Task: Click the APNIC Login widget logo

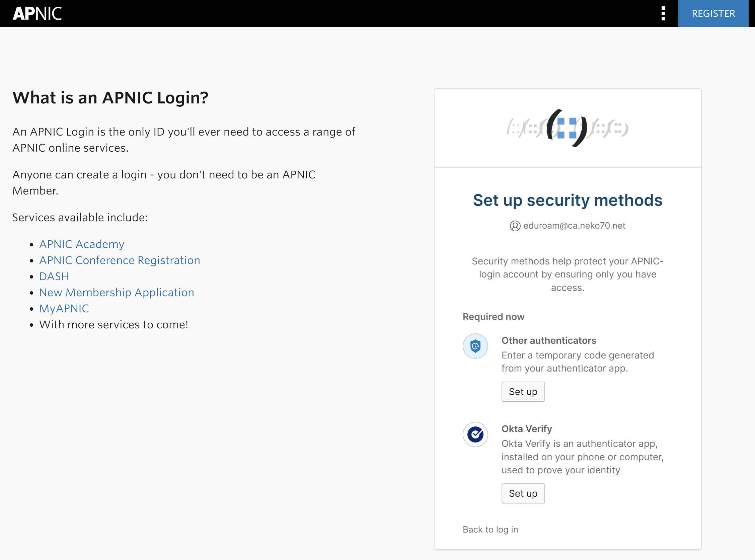Action: pyautogui.click(x=567, y=128)
